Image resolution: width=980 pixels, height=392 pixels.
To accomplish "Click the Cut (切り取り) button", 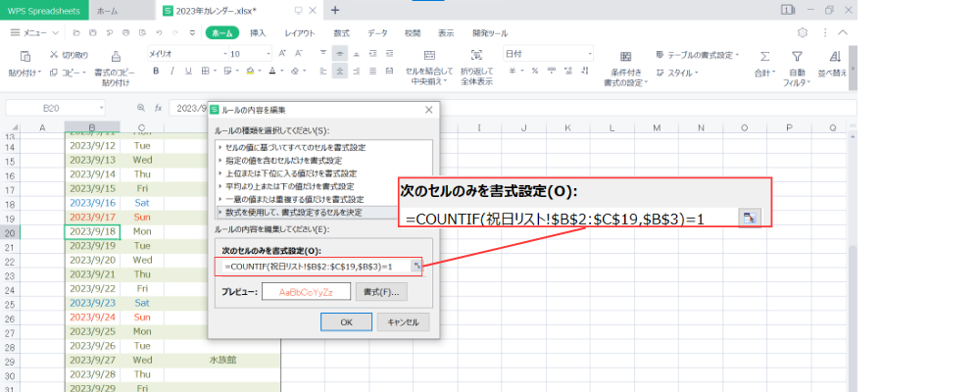I will 70,55.
